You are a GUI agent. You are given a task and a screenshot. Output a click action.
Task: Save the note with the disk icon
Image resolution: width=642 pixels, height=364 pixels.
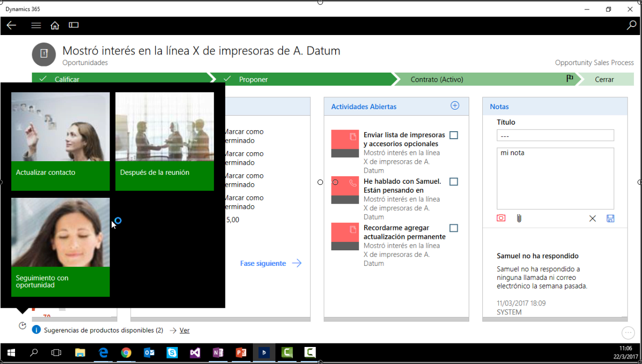pos(610,218)
